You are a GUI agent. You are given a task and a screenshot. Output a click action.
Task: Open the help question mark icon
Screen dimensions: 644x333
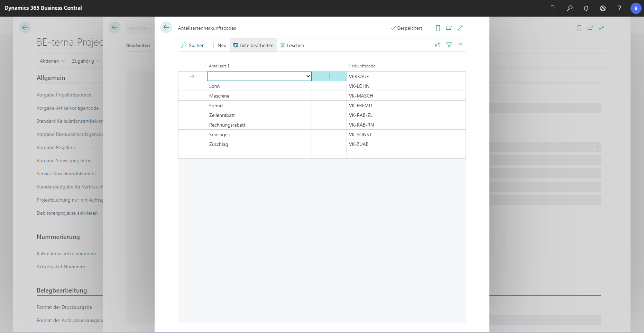point(619,8)
